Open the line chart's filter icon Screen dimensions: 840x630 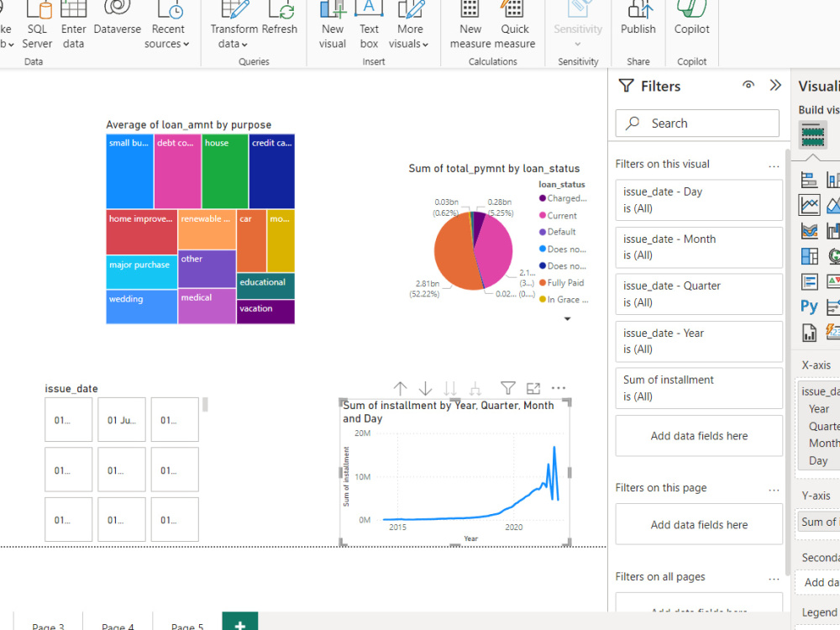[x=508, y=388]
